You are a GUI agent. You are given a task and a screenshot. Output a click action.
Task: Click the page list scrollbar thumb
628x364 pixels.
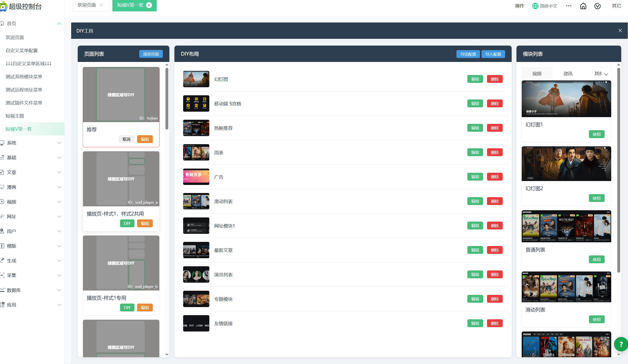[167, 99]
